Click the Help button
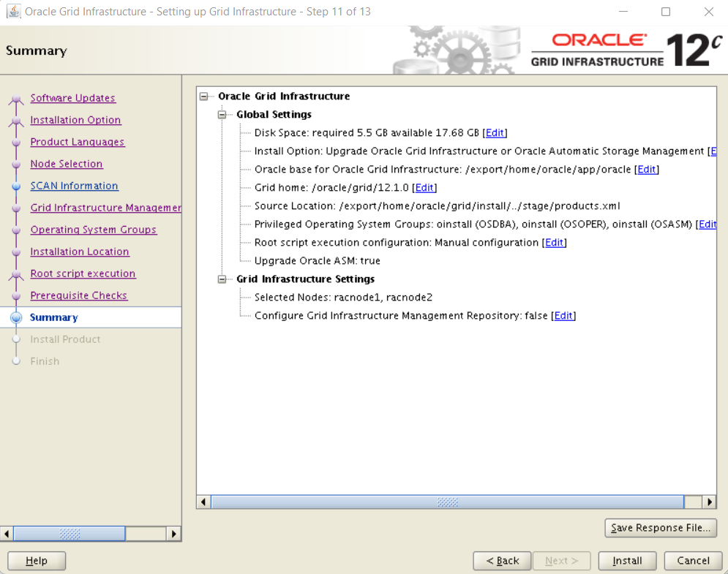Screen dimensions: 728x574 pos(37,561)
